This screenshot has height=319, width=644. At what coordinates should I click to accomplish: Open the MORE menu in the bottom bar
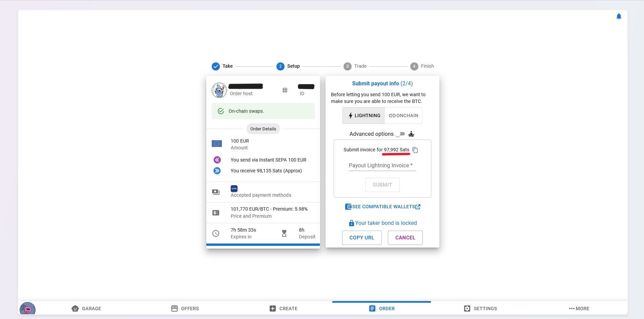[579, 309]
